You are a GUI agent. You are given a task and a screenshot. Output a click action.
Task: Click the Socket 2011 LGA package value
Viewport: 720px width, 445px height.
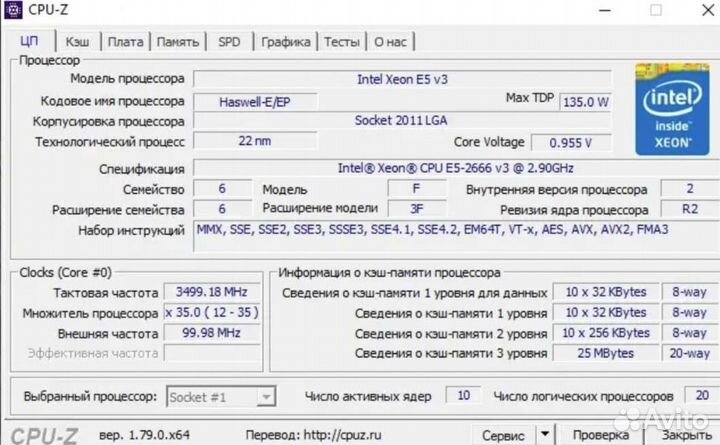click(402, 121)
